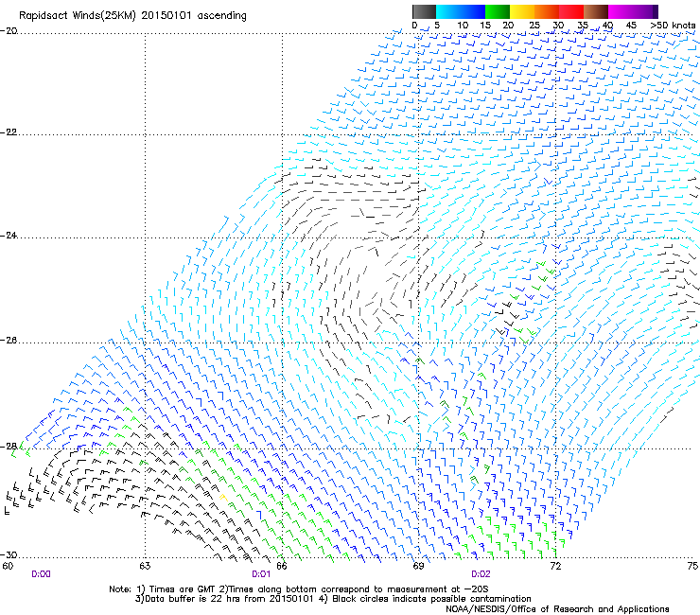This screenshot has width=700, height=615.
Task: Click the single yellow wind barb
Action: (222, 497)
